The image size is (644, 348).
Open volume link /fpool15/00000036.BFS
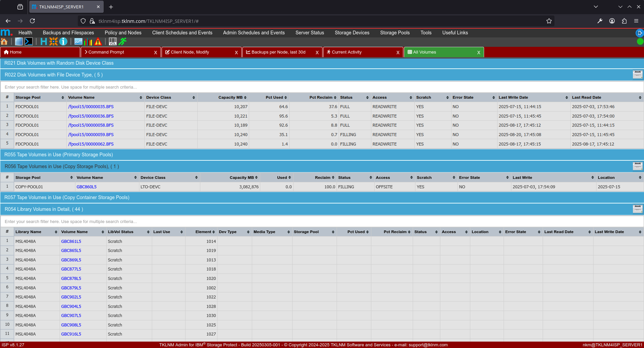pos(91,116)
